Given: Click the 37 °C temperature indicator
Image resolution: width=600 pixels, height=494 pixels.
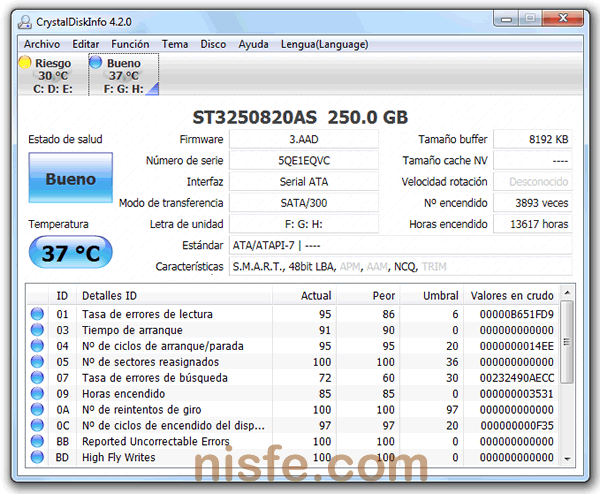Looking at the screenshot, I should tap(71, 253).
